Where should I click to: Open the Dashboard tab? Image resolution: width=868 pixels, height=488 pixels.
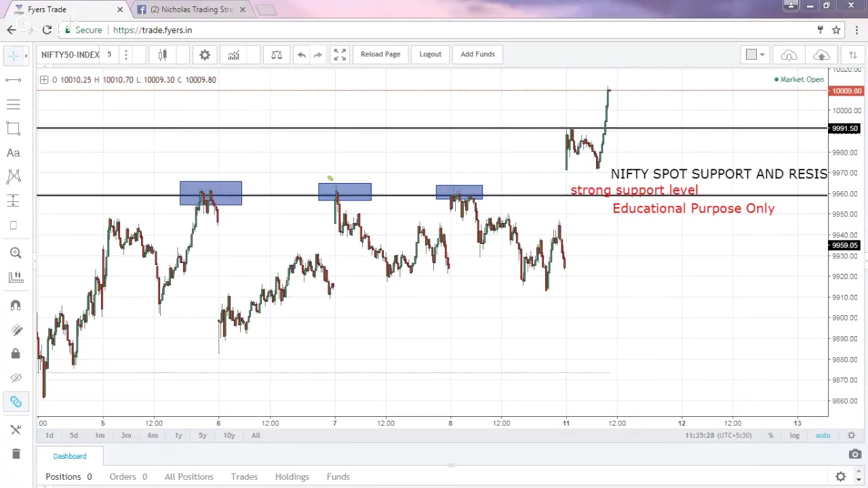(70, 456)
